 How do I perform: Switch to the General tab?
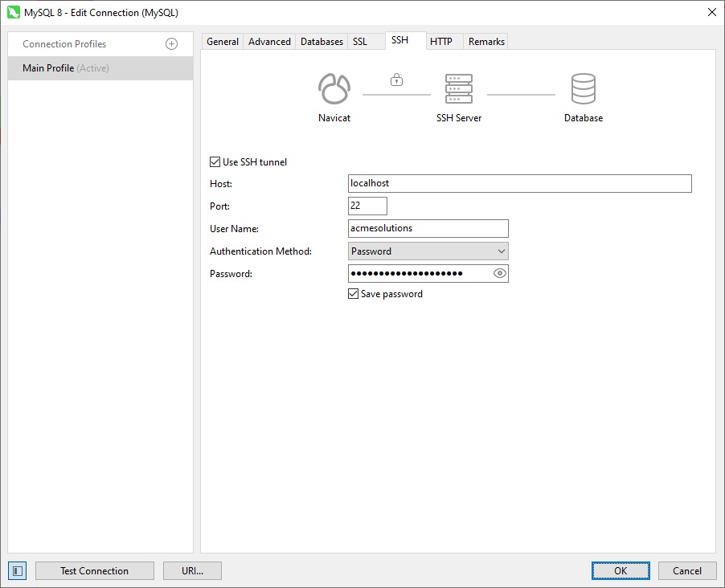pyautogui.click(x=223, y=42)
